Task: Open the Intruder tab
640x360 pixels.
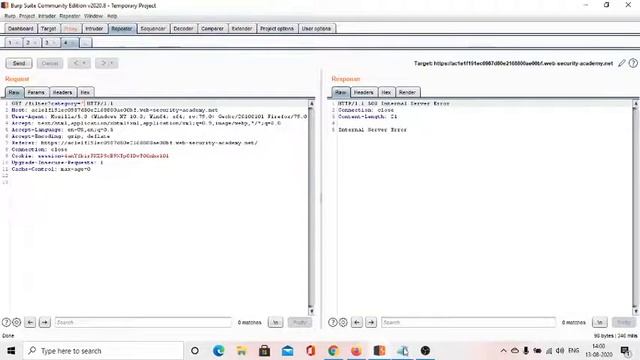Action: coord(94,29)
